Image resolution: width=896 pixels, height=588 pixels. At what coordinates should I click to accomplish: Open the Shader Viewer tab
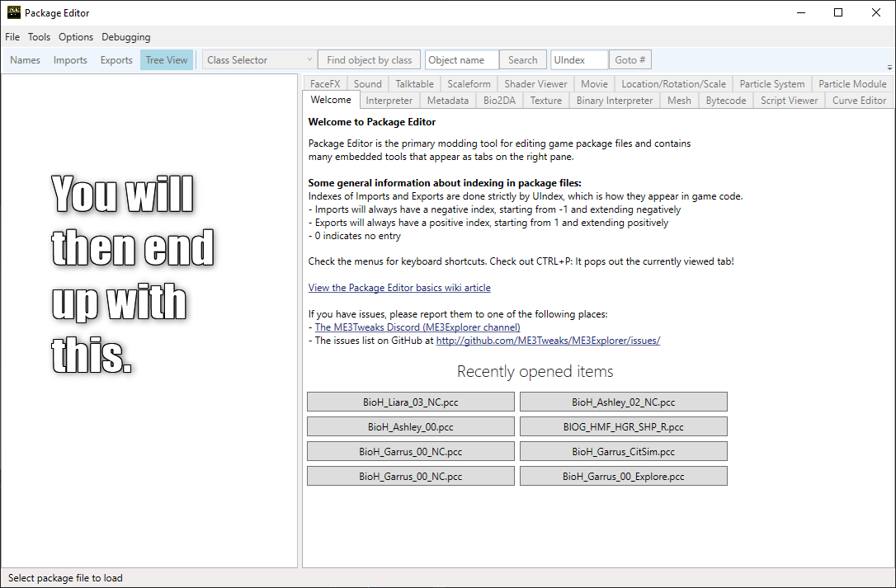[x=535, y=83]
